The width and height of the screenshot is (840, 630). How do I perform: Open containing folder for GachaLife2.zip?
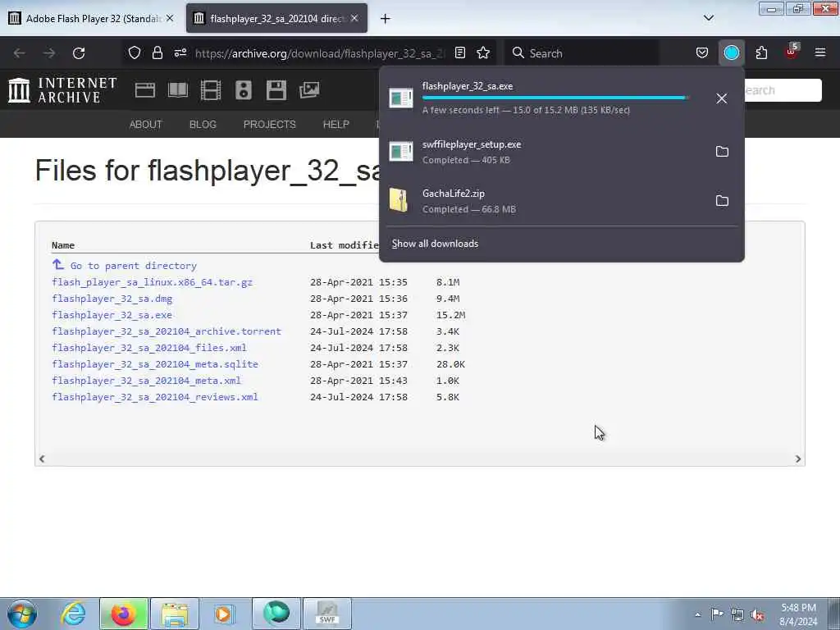click(x=722, y=201)
